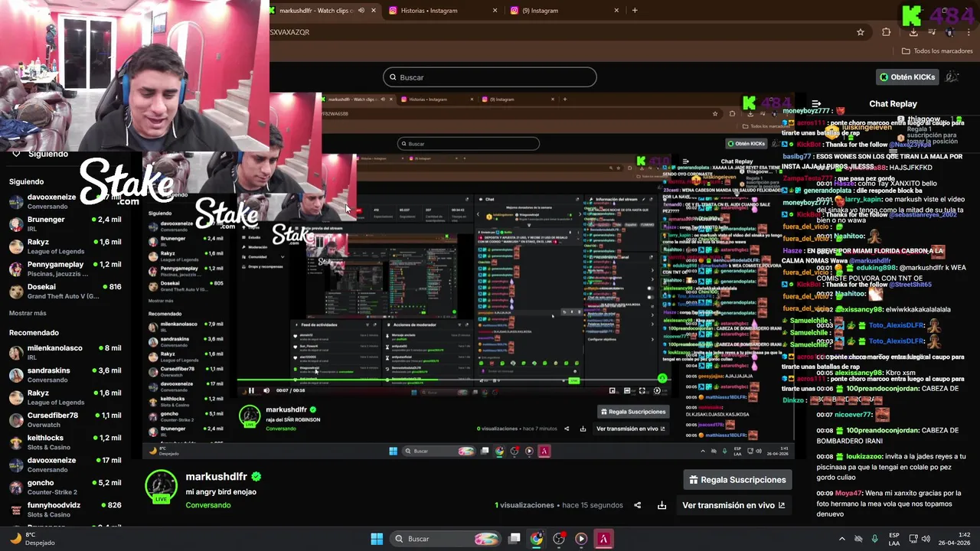Click the taskbar Buscar search box
This screenshot has width=980, height=551.
pyautogui.click(x=446, y=539)
